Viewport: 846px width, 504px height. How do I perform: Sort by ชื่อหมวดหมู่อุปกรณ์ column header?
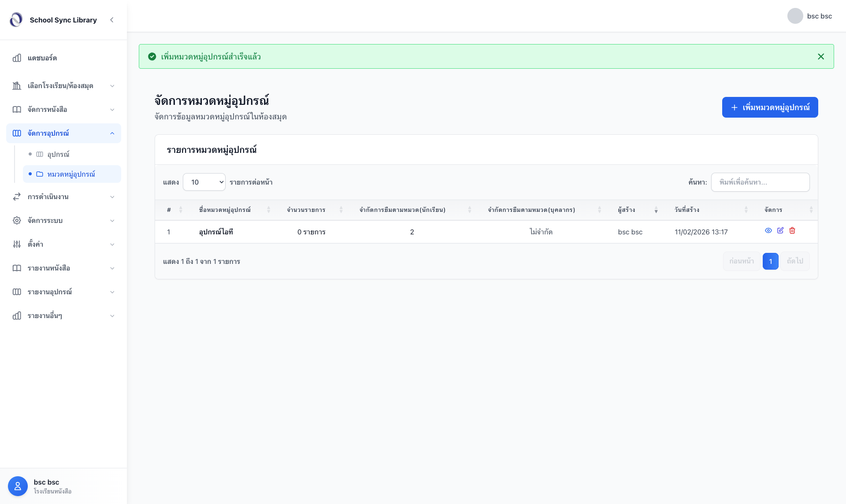coord(225,210)
